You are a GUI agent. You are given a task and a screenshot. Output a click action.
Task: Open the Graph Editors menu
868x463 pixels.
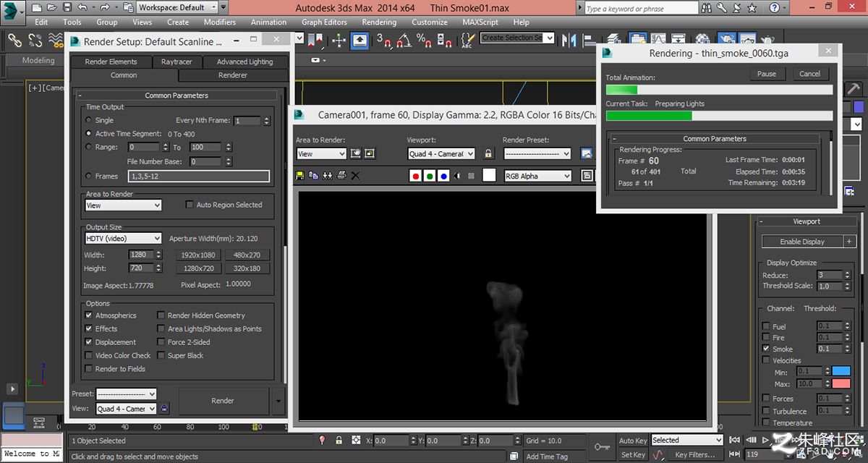(324, 22)
